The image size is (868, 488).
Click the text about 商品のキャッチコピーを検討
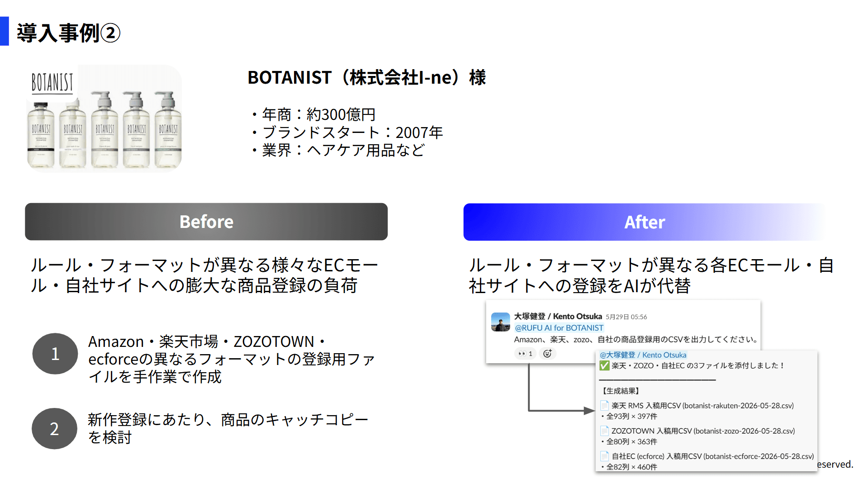click(x=228, y=428)
